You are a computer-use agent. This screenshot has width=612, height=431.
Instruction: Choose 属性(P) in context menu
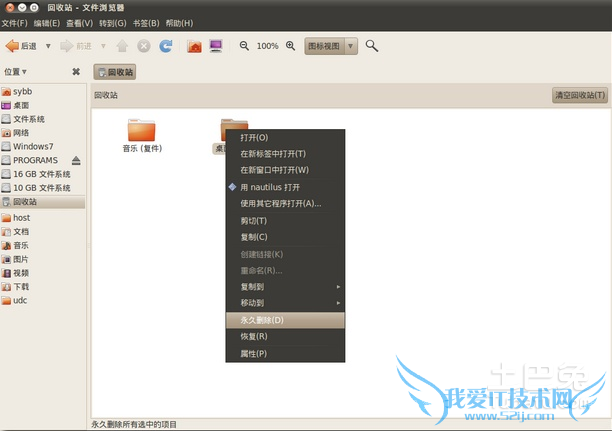click(x=285, y=353)
